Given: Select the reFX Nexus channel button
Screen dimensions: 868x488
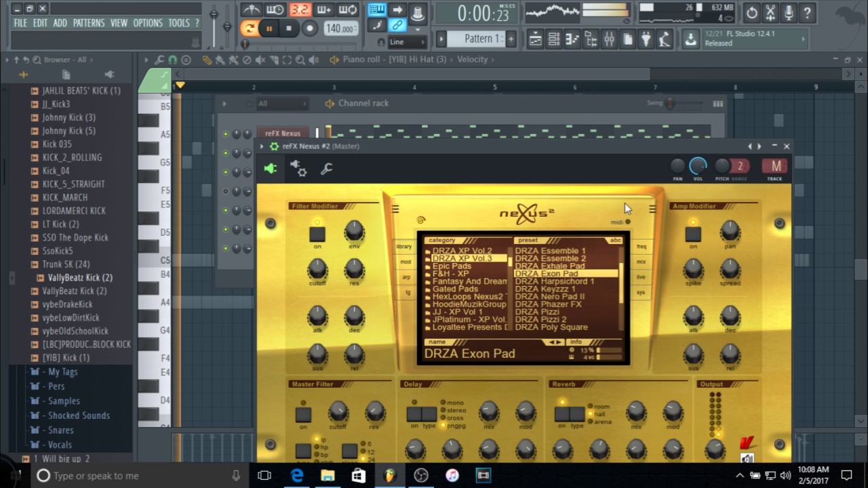Looking at the screenshot, I should point(283,134).
